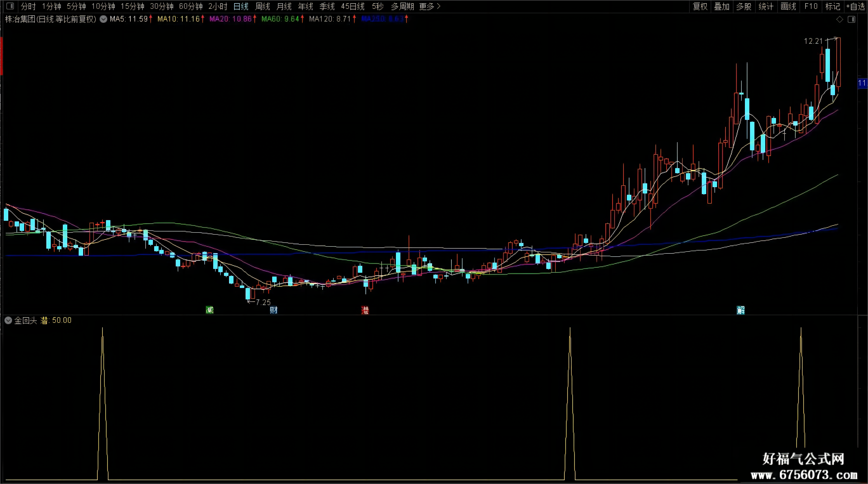Switch to 2小时 period
This screenshot has height=484, width=868.
click(218, 6)
